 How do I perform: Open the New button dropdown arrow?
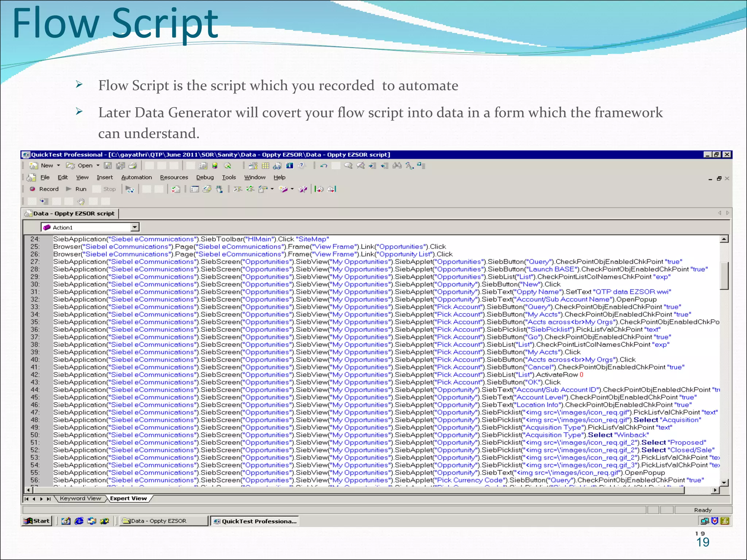(x=58, y=166)
